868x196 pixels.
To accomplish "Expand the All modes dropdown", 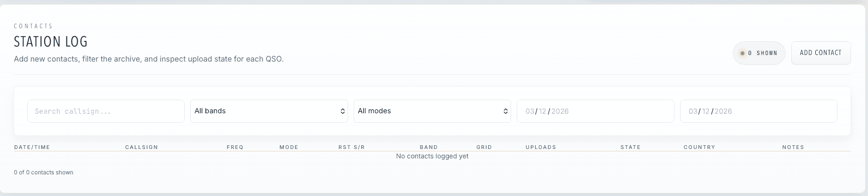I will click(x=432, y=111).
